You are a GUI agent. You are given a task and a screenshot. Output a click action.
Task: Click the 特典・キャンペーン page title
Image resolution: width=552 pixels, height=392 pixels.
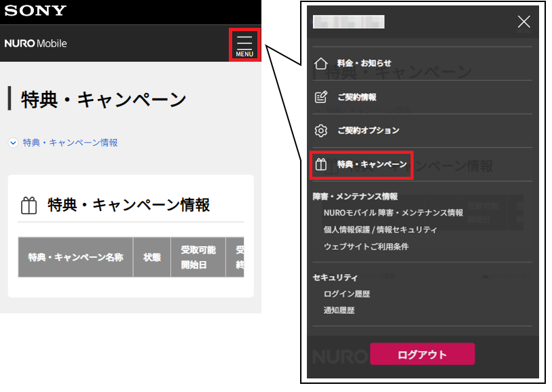coord(103,100)
